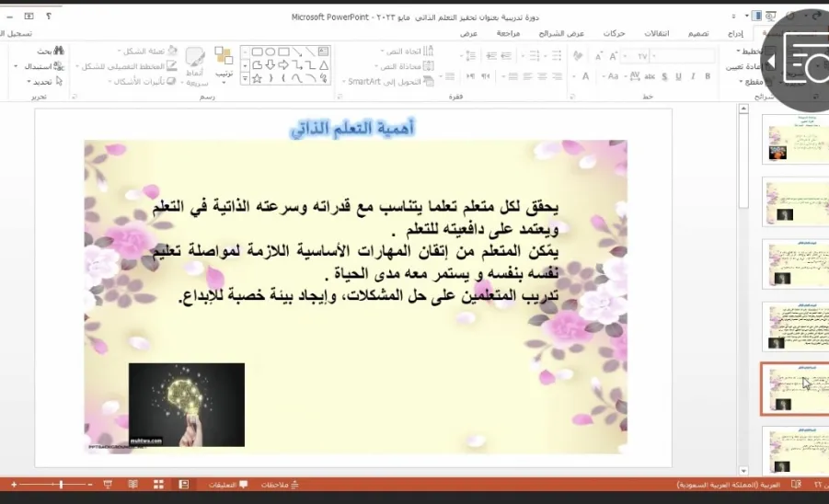This screenshot has width=829, height=504.
Task: Toggle Strikethrough (abc) formatting
Action: coord(650,76)
